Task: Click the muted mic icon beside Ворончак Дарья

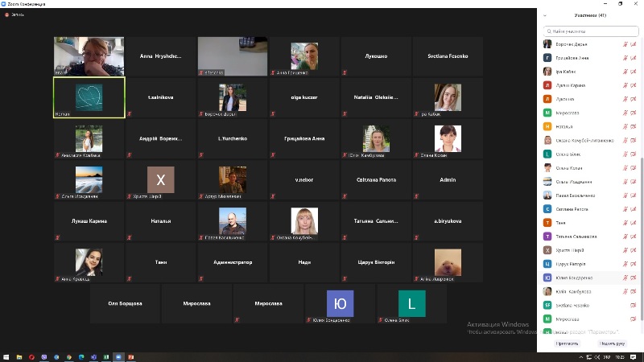Action: [x=625, y=44]
